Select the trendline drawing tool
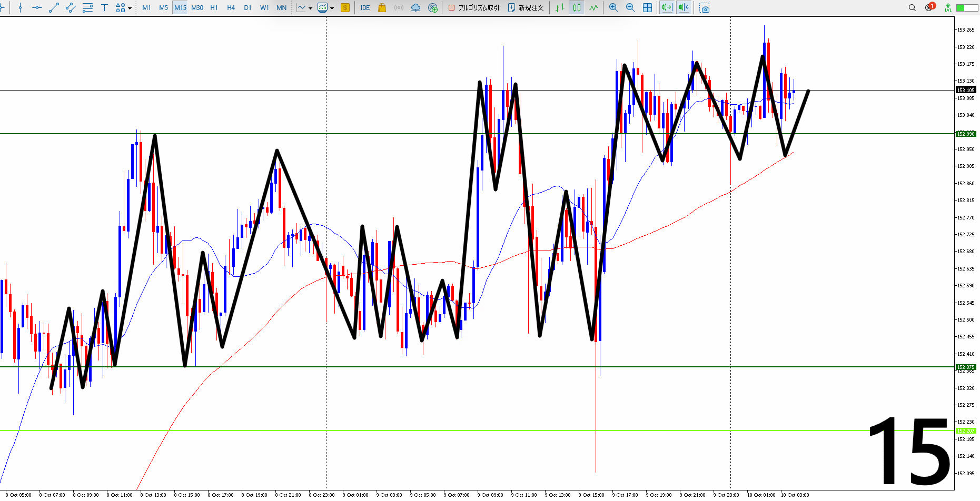 (x=54, y=8)
